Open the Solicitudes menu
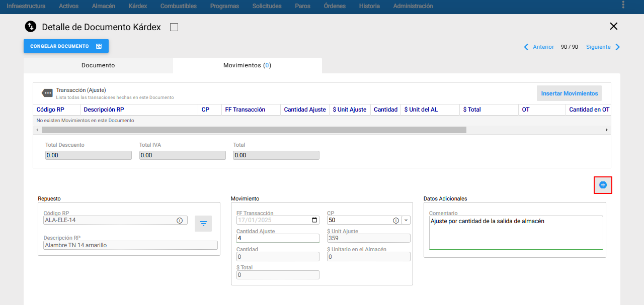 [x=267, y=6]
